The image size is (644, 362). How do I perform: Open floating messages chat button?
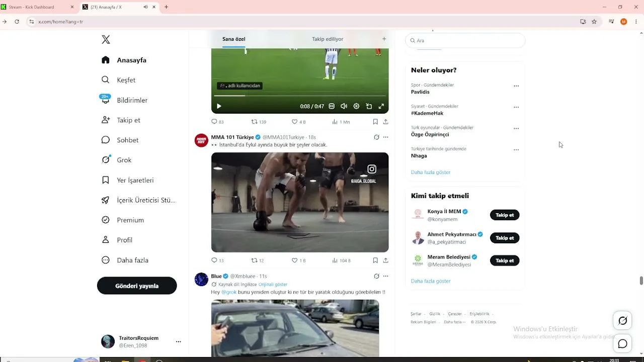(623, 344)
